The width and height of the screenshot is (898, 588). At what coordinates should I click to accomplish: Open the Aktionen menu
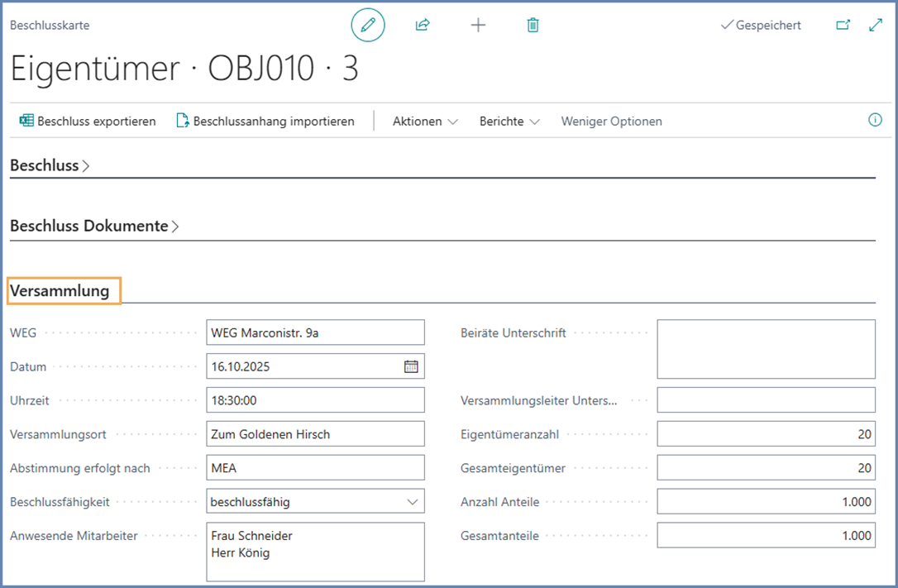tap(425, 122)
